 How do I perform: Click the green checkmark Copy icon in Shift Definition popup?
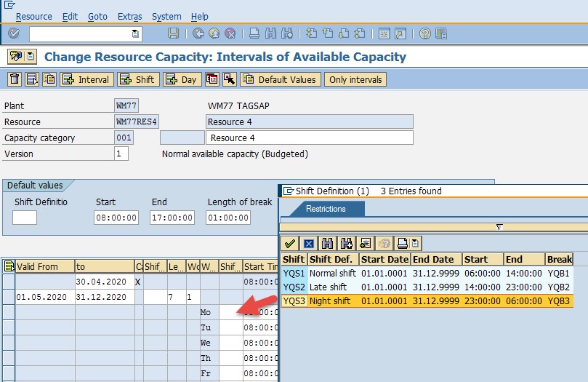(289, 244)
